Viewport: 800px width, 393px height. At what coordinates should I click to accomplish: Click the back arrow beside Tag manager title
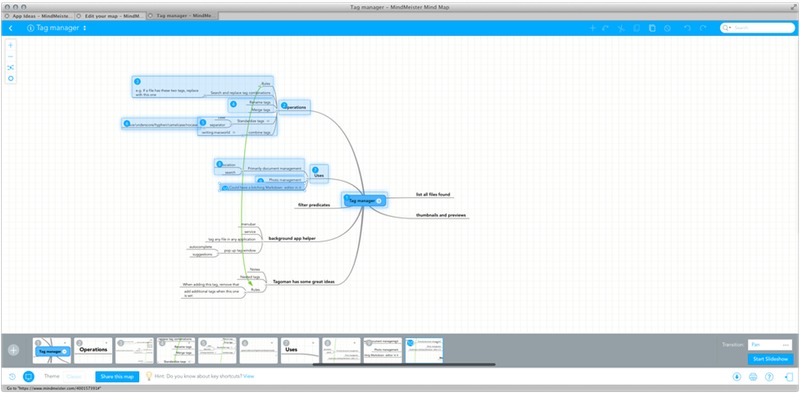[x=11, y=28]
